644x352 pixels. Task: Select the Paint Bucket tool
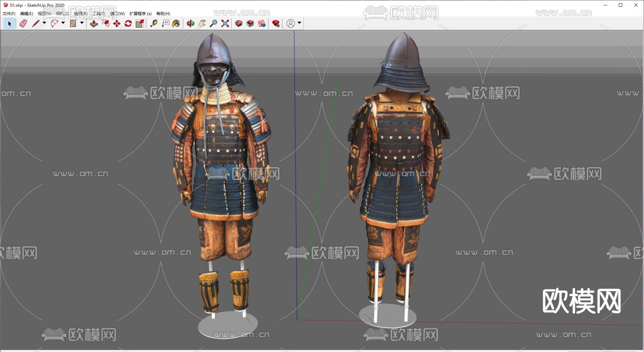pos(176,24)
